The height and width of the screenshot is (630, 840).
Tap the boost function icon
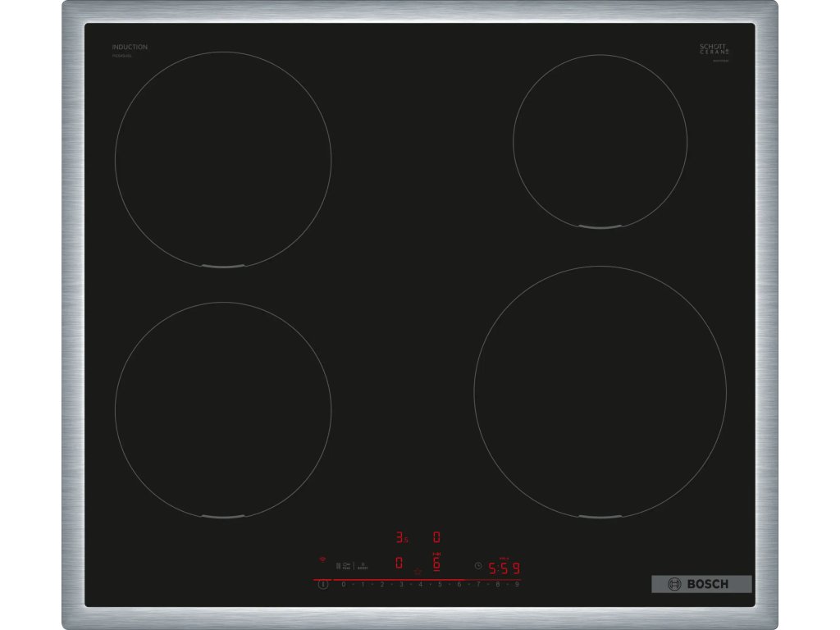[363, 565]
